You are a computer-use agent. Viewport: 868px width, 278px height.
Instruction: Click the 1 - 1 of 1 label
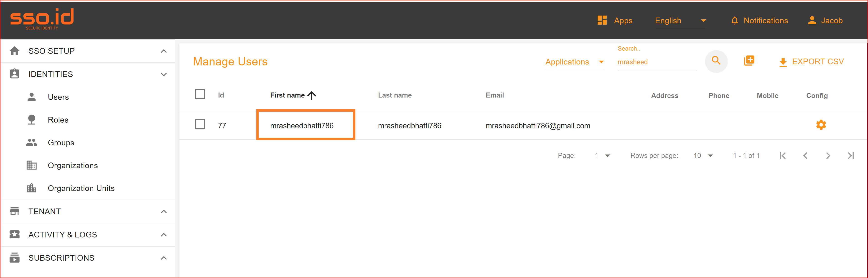click(x=746, y=156)
